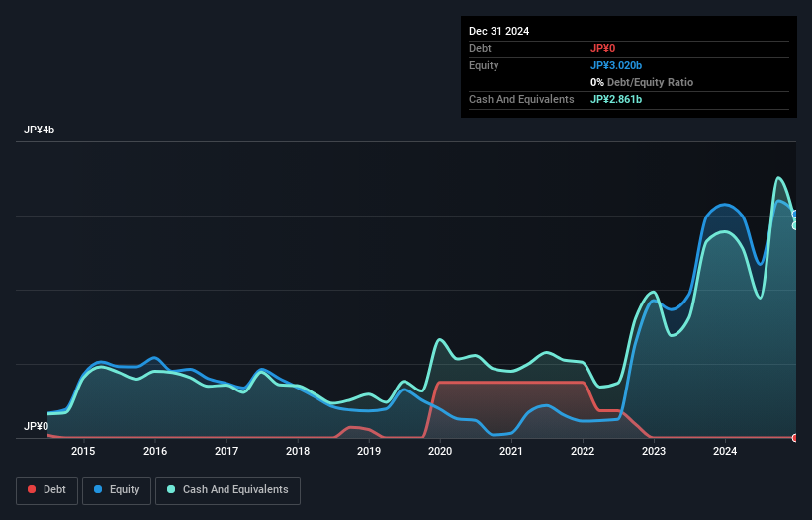The height and width of the screenshot is (520, 812).
Task: Click the tooltip Debt row label
Action: click(x=480, y=48)
